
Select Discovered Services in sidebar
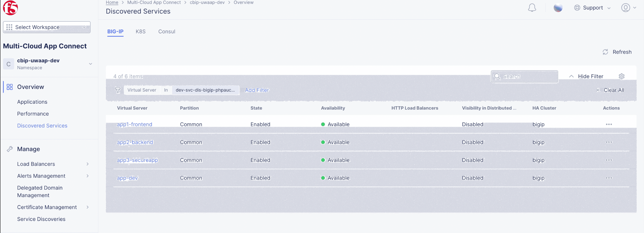[42, 126]
